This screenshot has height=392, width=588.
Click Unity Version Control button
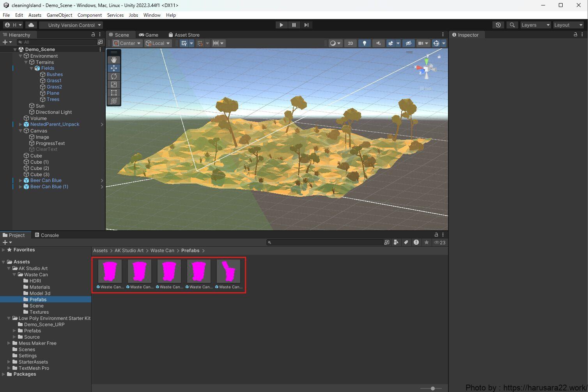tap(71, 25)
